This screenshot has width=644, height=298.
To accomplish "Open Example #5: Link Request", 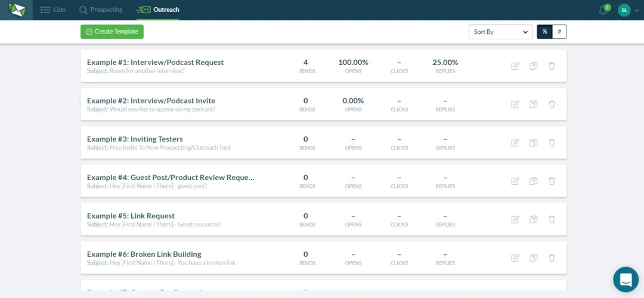I will coord(131,216).
